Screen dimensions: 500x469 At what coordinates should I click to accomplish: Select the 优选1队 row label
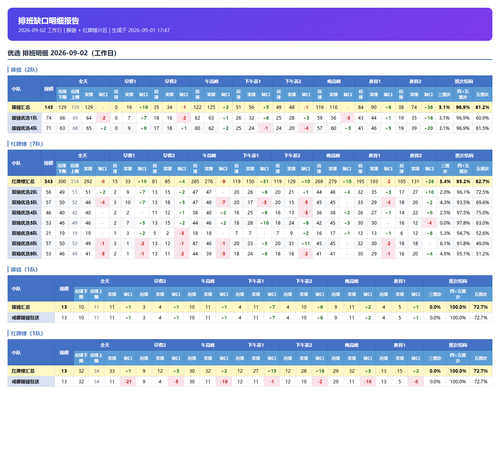click(x=25, y=118)
